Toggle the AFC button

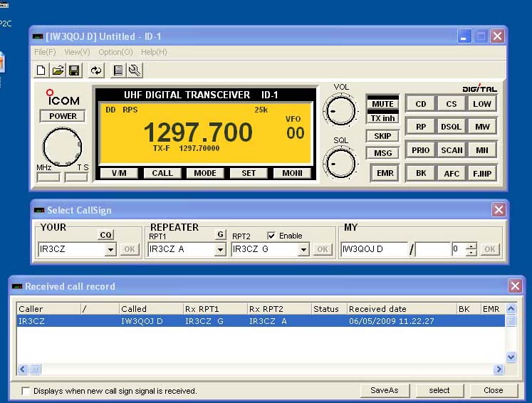[x=452, y=173]
